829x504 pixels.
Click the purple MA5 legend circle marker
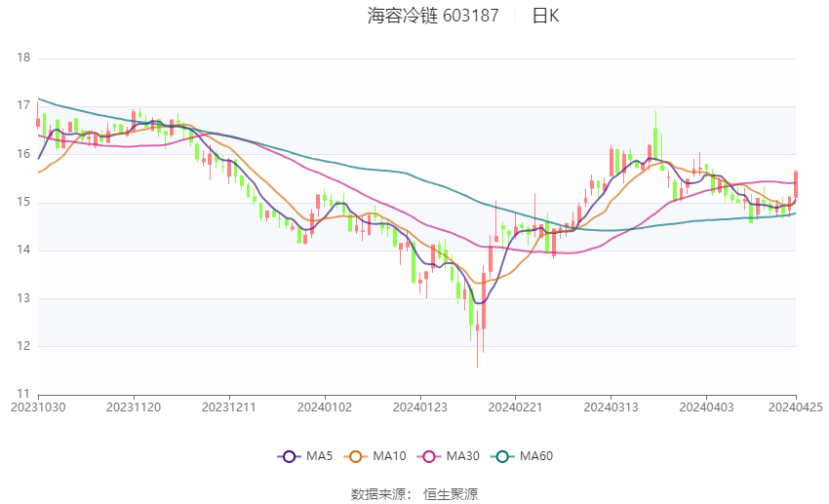point(288,455)
